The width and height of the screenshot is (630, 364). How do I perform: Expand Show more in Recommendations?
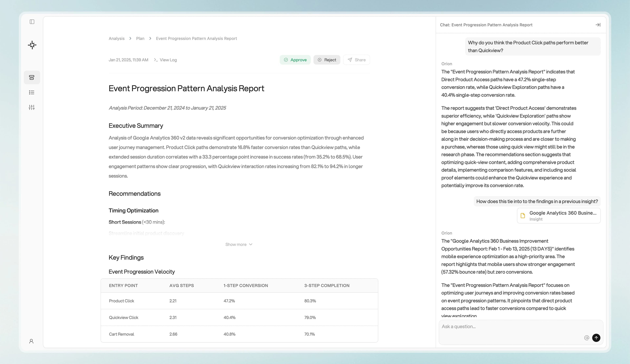239,244
